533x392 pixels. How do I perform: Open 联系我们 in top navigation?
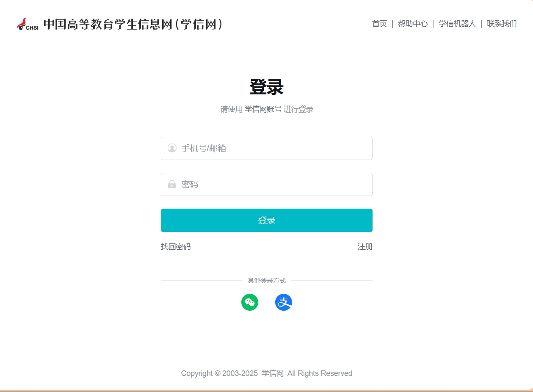click(502, 24)
